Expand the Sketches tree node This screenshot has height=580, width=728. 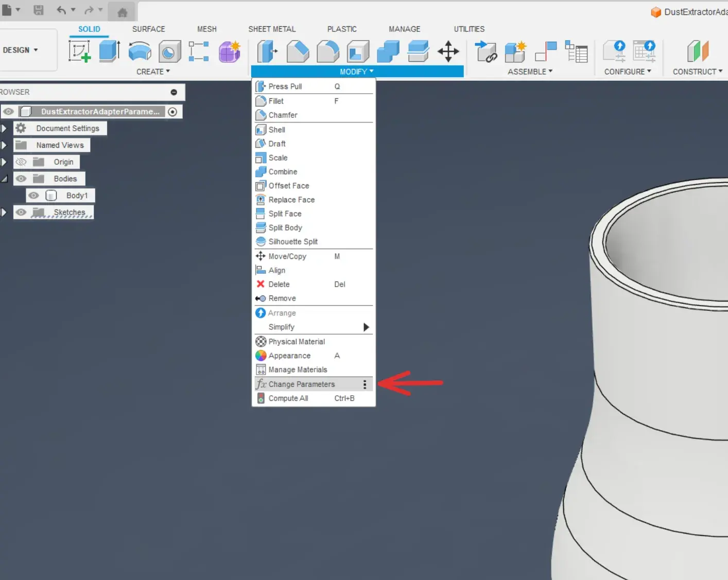[x=4, y=212]
